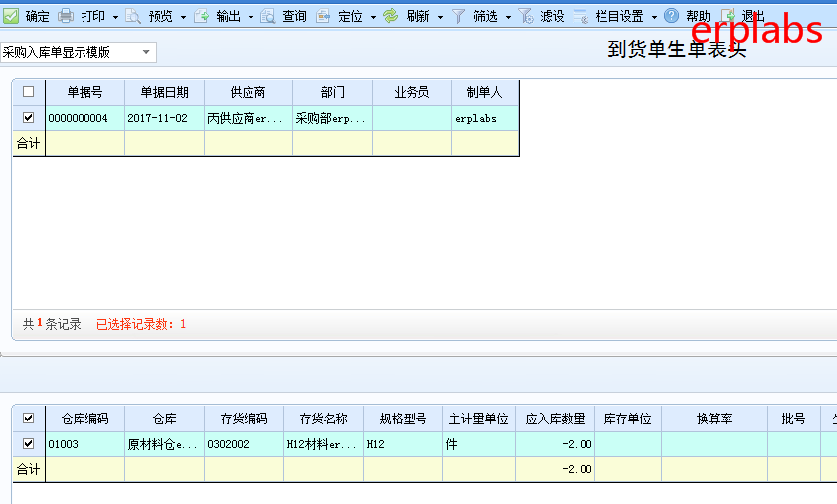Click the 帮助 toolbar button label
The image size is (837, 504).
[x=698, y=17]
